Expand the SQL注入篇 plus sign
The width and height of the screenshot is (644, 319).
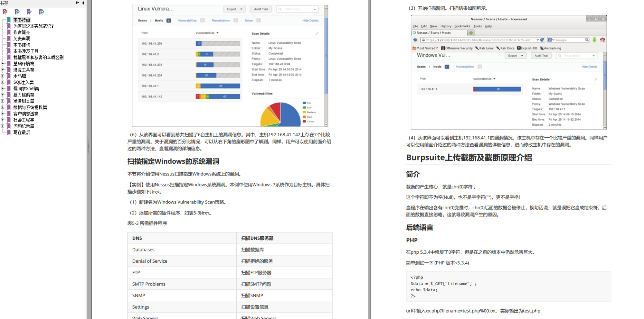click(x=3, y=82)
